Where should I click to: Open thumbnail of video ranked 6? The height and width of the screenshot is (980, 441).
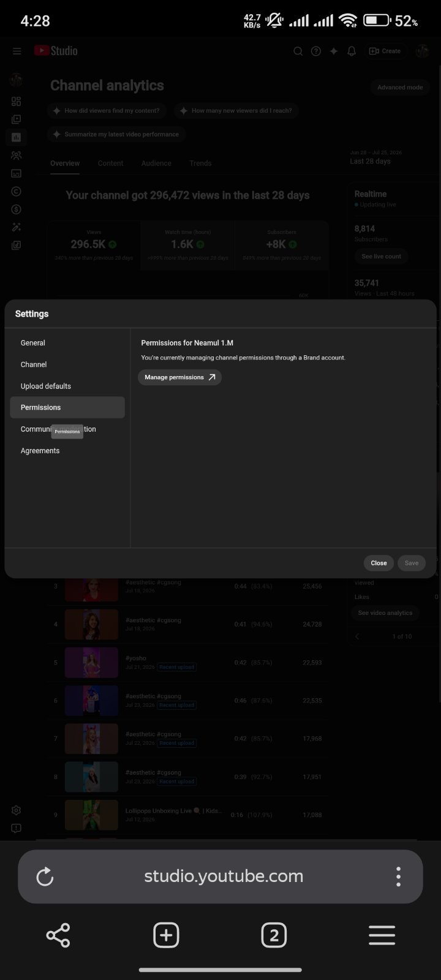pyautogui.click(x=92, y=701)
